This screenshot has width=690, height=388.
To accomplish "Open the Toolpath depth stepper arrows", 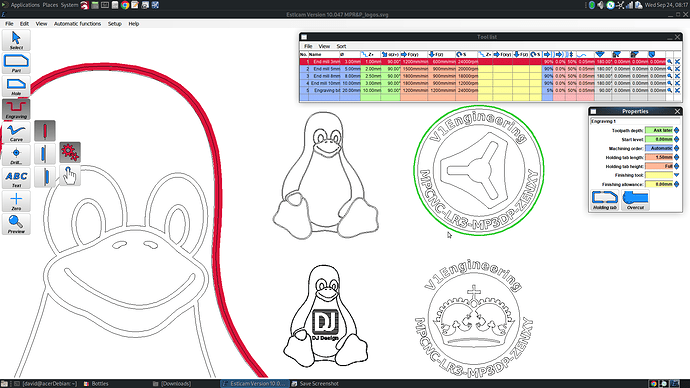I will (676, 130).
